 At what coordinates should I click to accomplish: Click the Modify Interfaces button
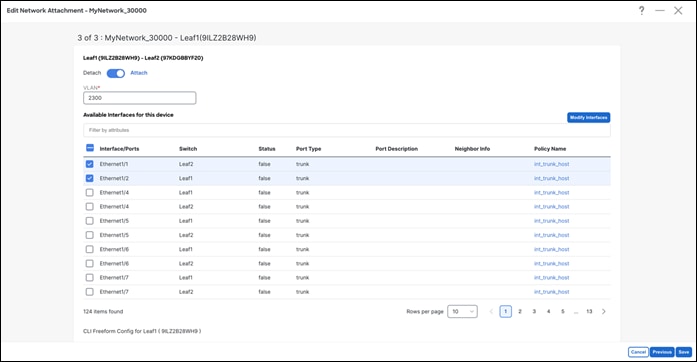coord(589,117)
